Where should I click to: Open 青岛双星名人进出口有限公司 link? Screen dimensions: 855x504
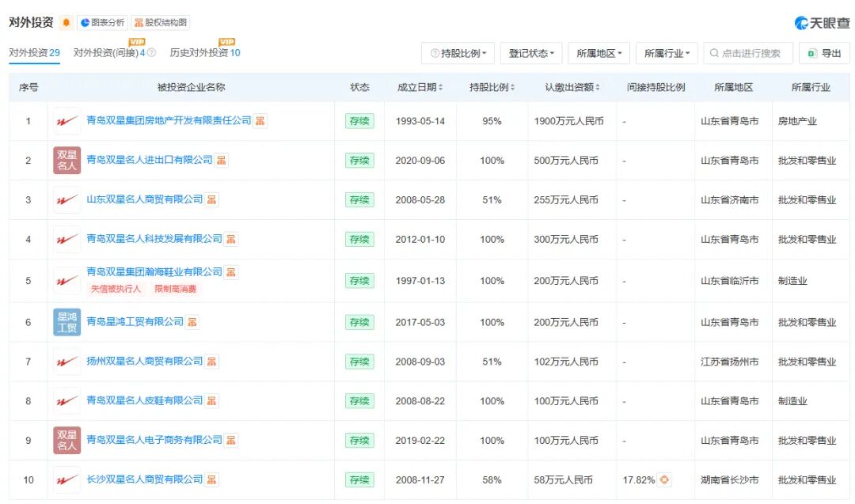click(150, 160)
